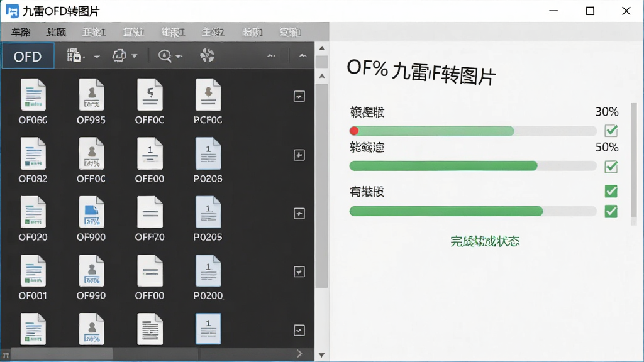Select the OF082 file icon
The width and height of the screenshot is (644, 362).
pos(33,153)
